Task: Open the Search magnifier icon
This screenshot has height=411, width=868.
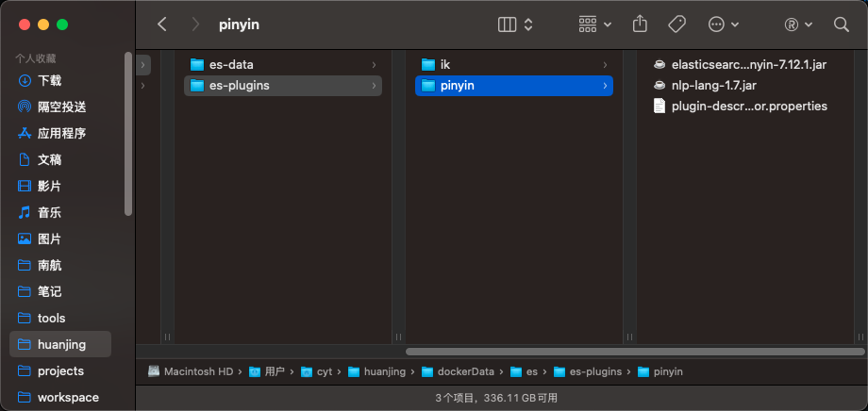Action: point(842,25)
